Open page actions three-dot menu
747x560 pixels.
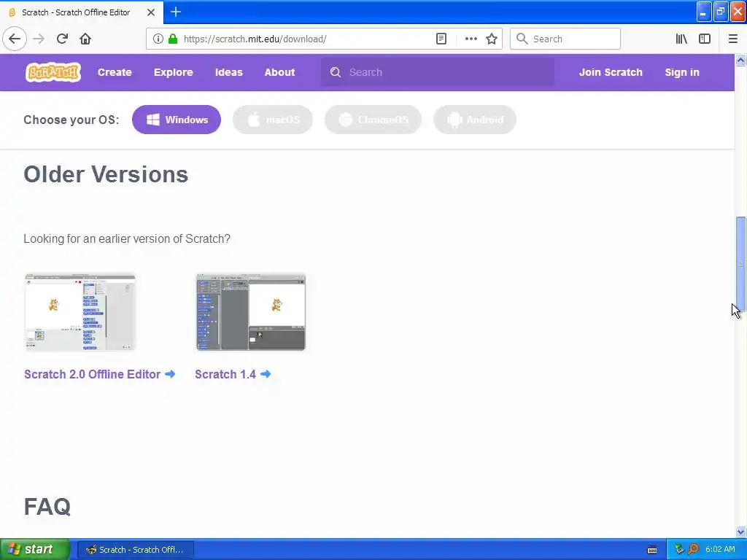471,39
